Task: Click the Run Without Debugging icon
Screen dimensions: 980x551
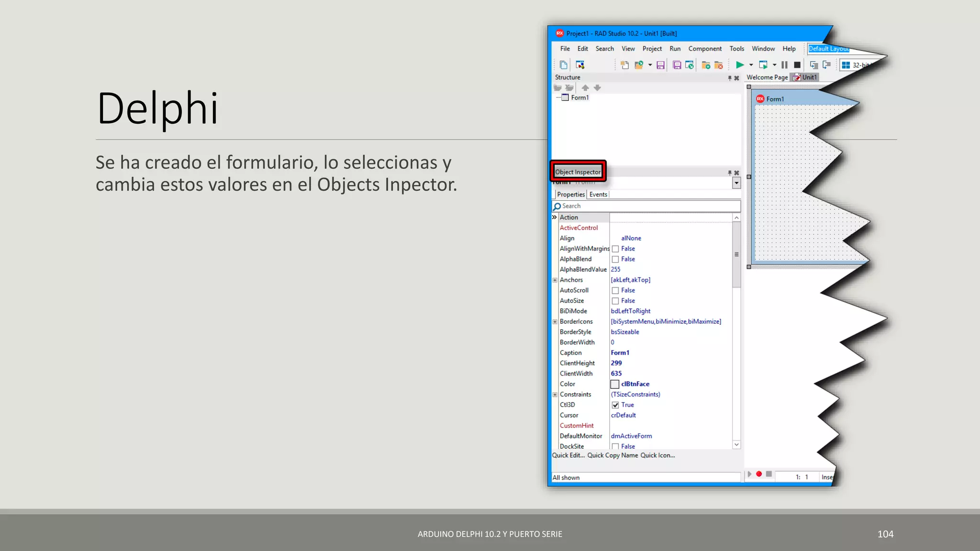Action: click(x=763, y=65)
